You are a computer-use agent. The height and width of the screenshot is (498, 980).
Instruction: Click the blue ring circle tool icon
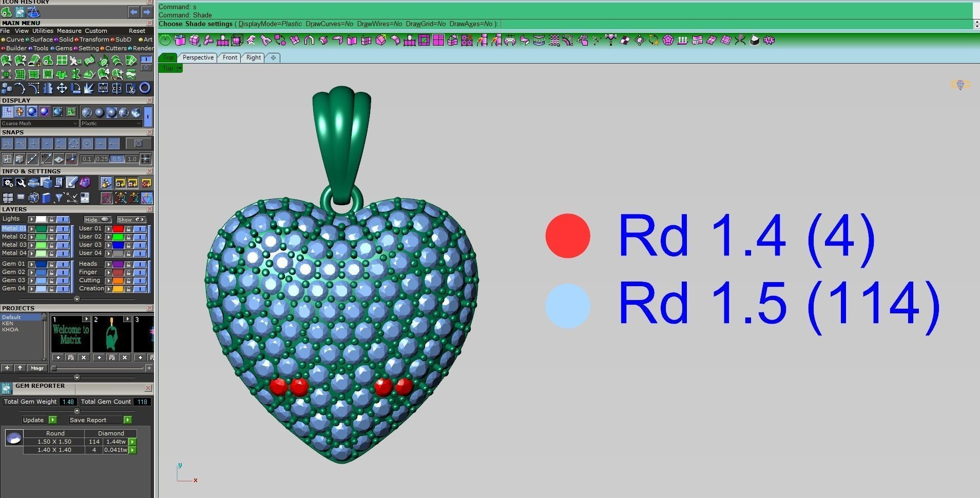click(145, 88)
